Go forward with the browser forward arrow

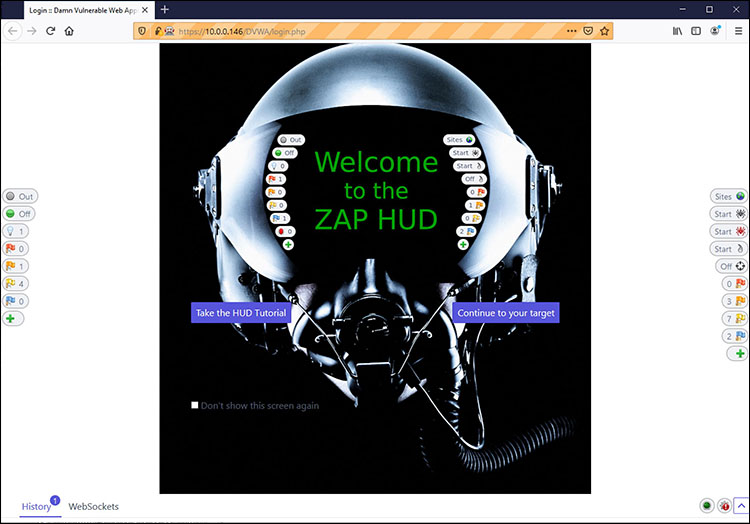click(32, 31)
